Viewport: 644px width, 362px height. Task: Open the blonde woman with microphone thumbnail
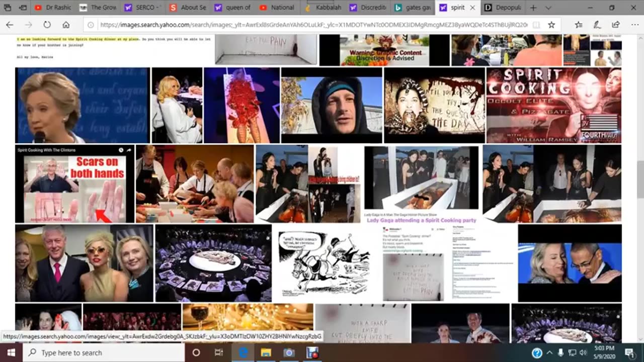83,105
